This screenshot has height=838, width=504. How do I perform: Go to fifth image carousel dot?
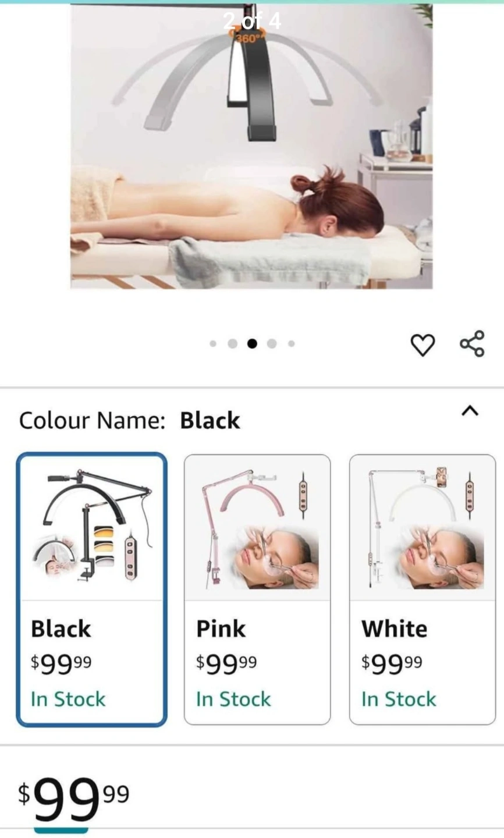click(291, 344)
